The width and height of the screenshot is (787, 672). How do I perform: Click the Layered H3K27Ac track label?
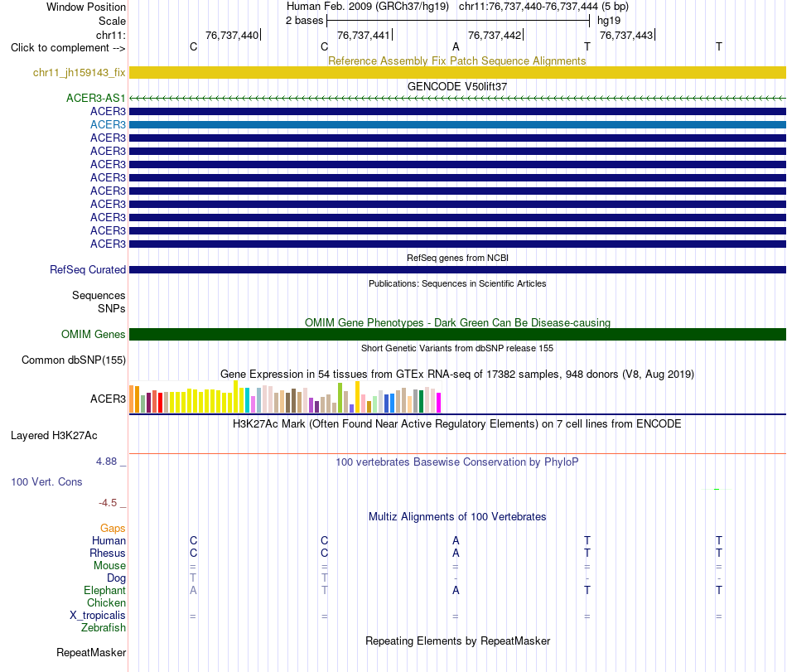[x=54, y=436]
